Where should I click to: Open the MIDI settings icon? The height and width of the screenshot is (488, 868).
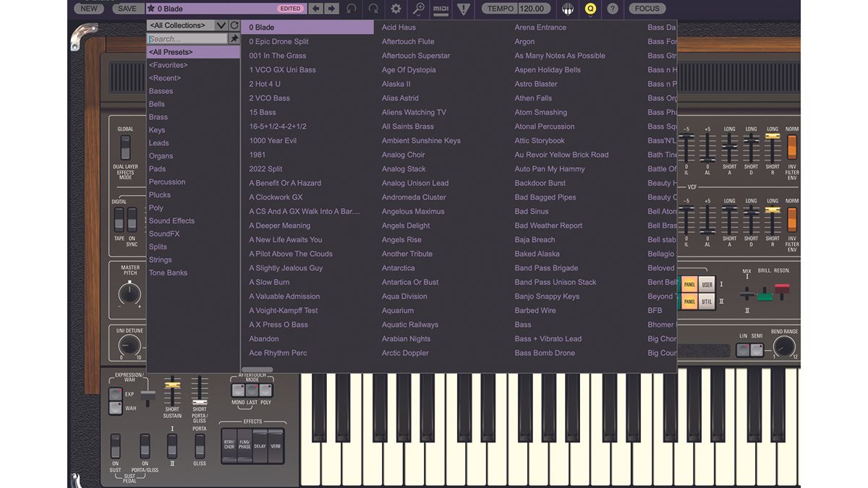click(x=441, y=9)
